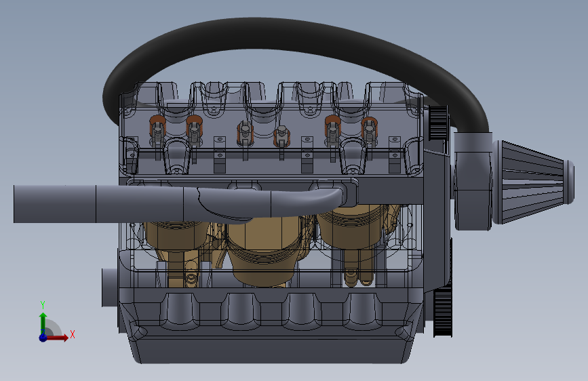
Task: Select the lower toothed crankshaft pulley
Action: coord(443,313)
